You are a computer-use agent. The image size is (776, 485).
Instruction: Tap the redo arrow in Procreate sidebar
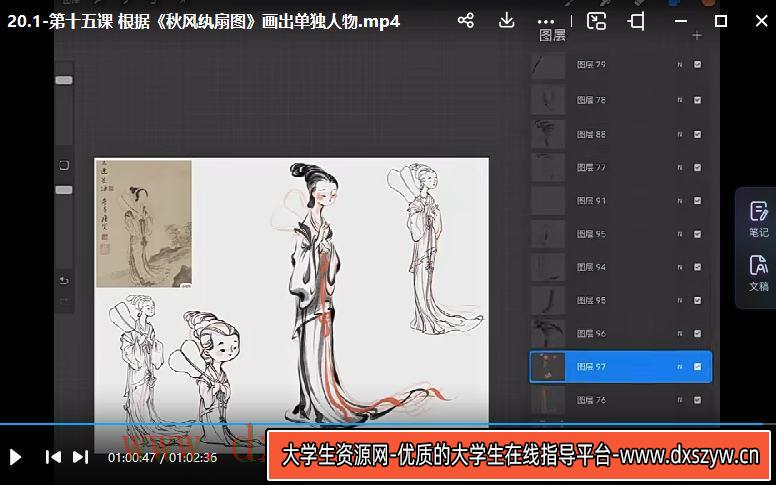tap(64, 300)
